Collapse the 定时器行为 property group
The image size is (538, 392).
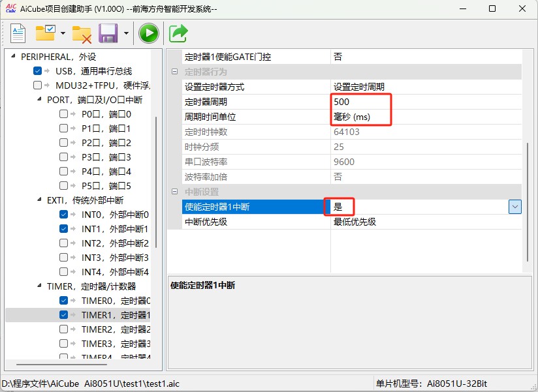174,72
